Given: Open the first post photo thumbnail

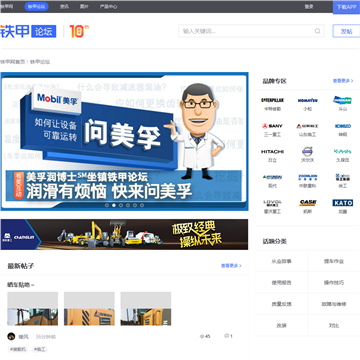Looking at the screenshot, I should [33, 309].
